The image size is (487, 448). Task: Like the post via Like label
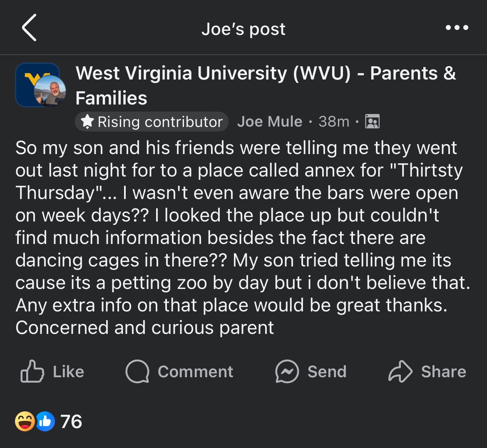(68, 371)
